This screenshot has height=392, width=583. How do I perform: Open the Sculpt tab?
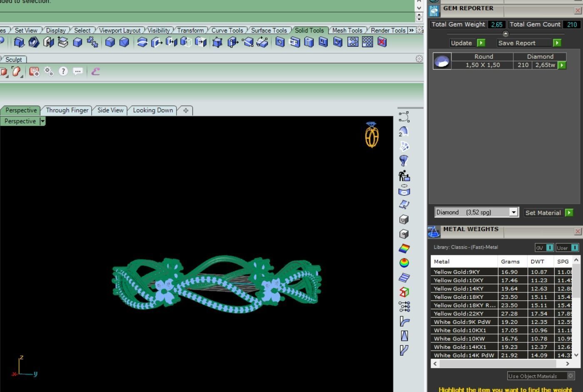pyautogui.click(x=13, y=60)
